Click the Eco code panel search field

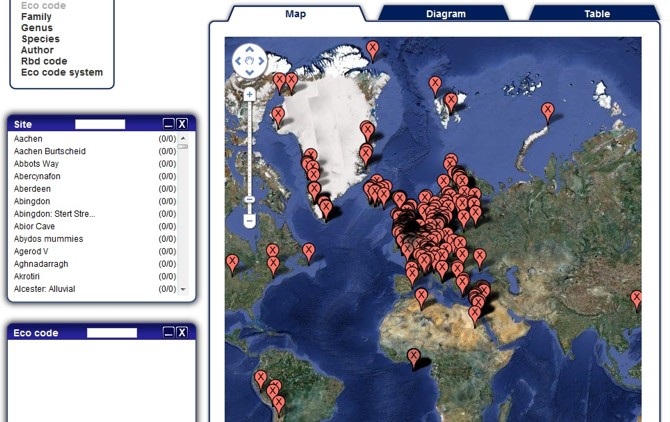(x=112, y=333)
